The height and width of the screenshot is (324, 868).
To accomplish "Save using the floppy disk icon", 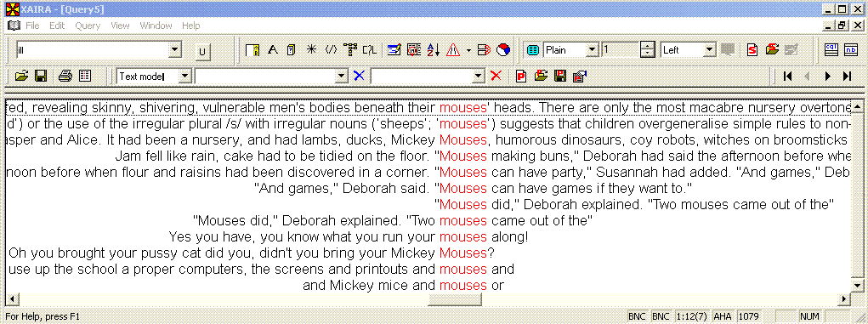I will (x=41, y=76).
